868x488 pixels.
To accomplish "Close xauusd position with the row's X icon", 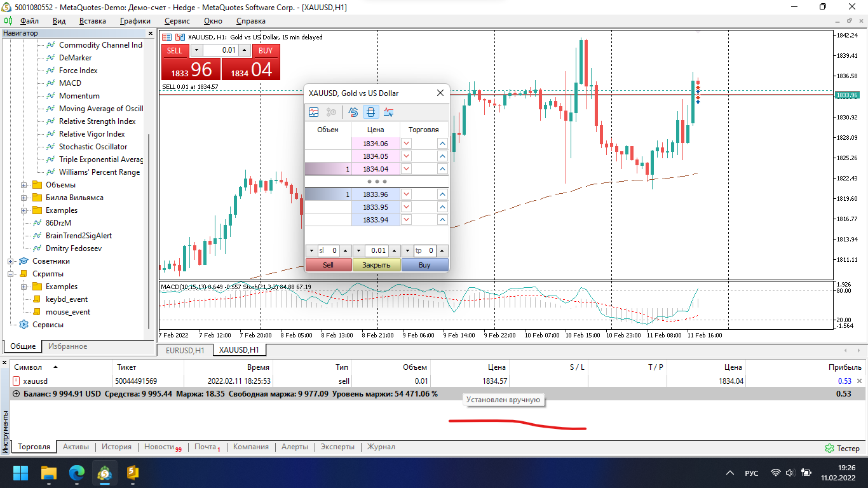I will [x=860, y=381].
